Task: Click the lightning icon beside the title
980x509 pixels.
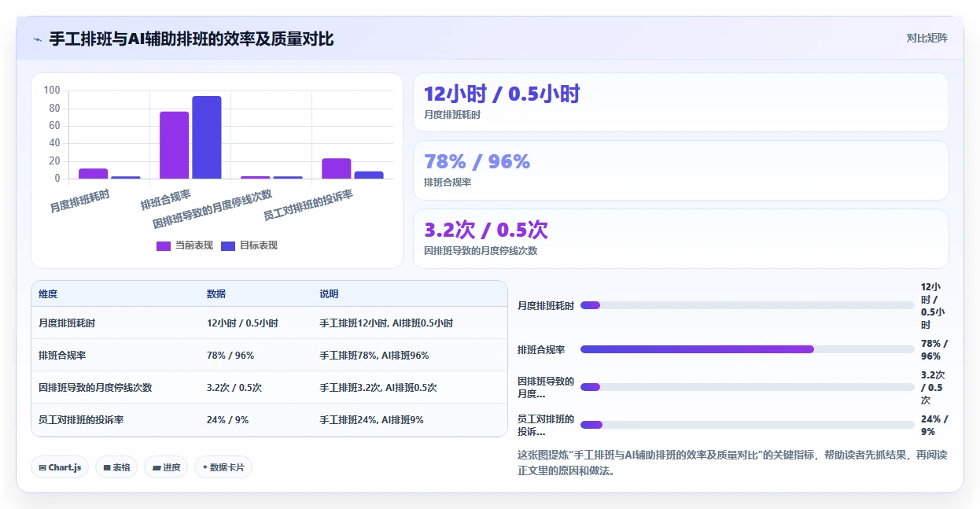Action: click(38, 39)
